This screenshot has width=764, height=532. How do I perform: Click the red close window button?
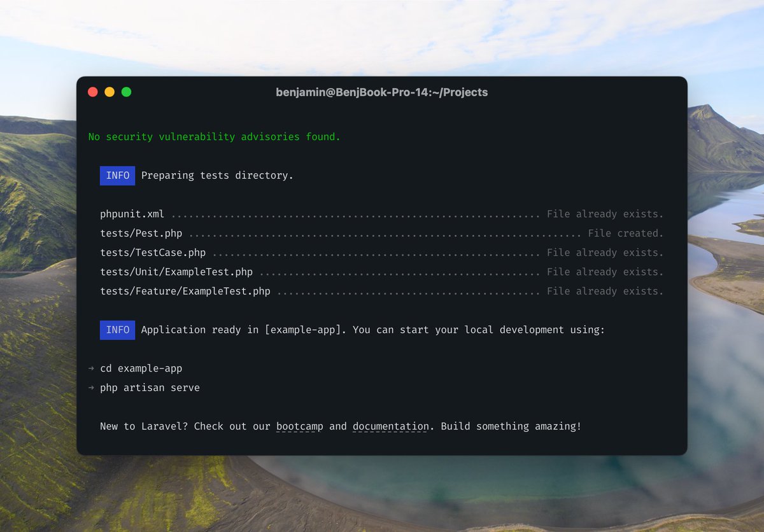(93, 92)
